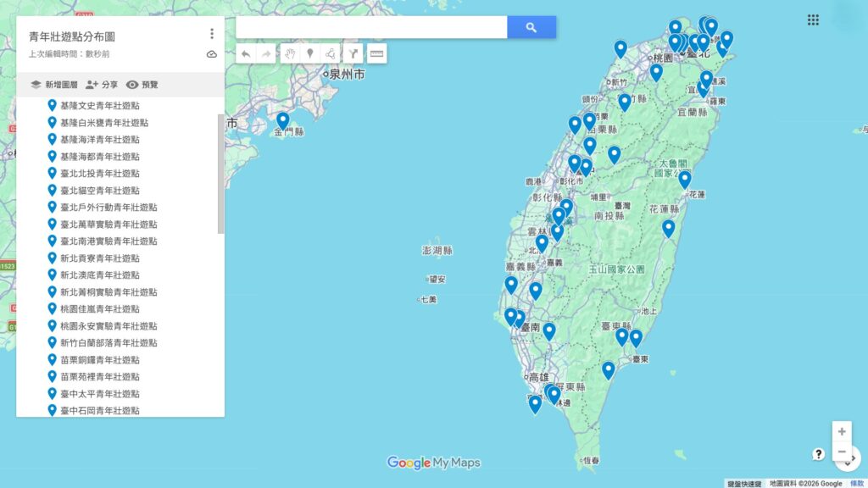Open the Google apps grid
The width and height of the screenshot is (868, 488).
pos(813,20)
